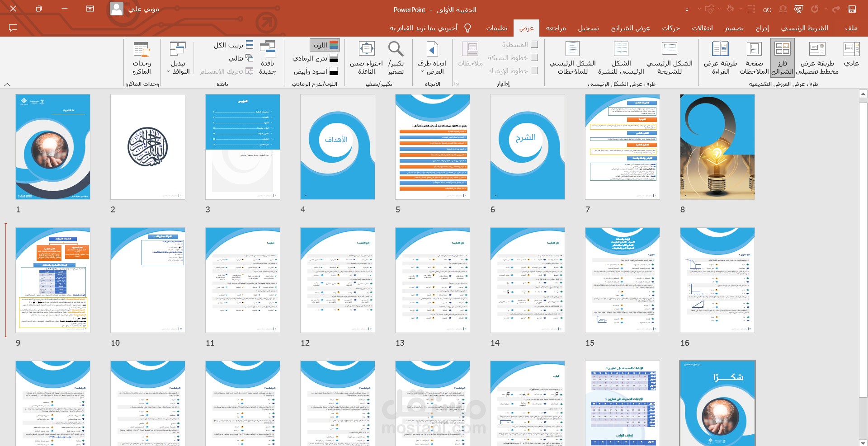Select the final شكرًا slide thumbnail
The height and width of the screenshot is (446, 868).
click(x=717, y=403)
